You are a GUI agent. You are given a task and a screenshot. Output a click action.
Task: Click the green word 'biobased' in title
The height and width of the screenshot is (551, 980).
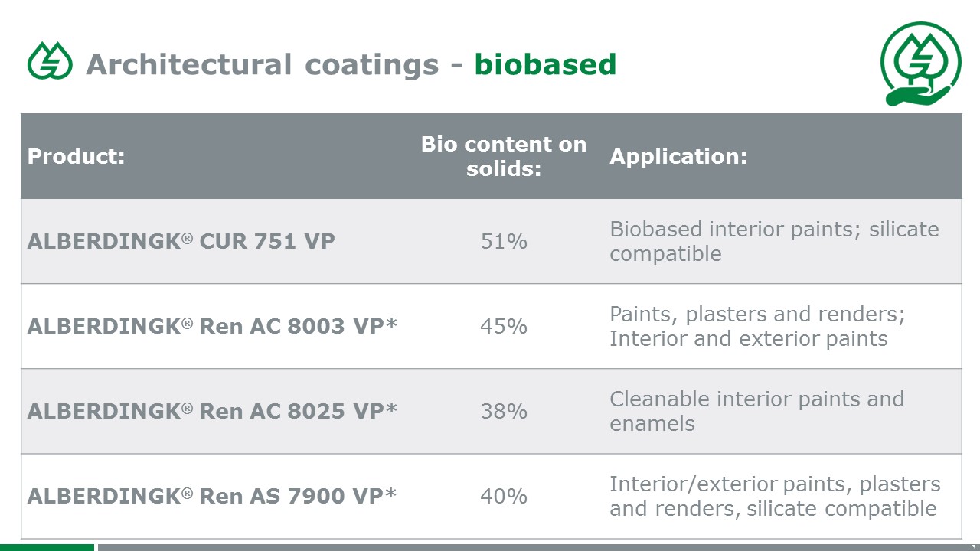(545, 65)
